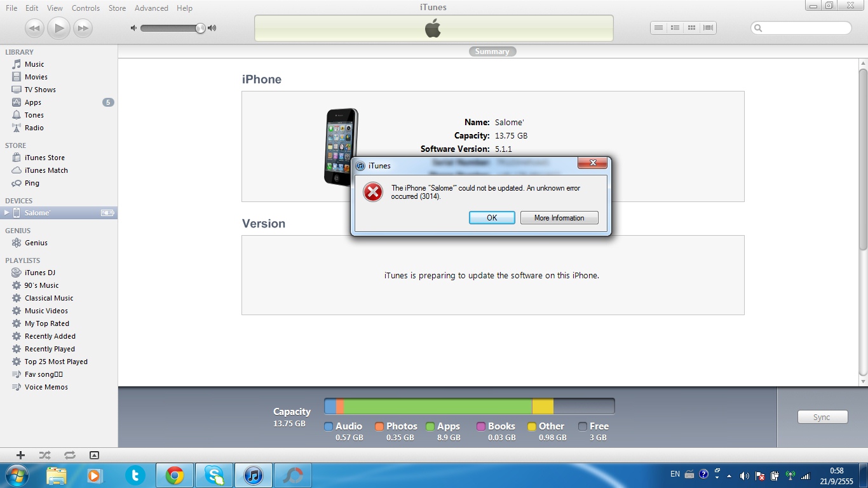
Task: Switch to grid view icon
Action: point(692,28)
